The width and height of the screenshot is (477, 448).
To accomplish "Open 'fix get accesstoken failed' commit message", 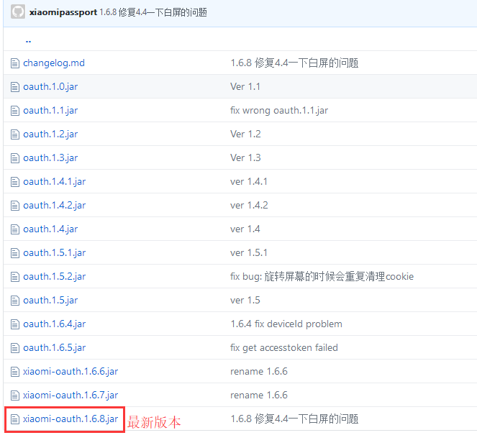I will click(x=284, y=348).
